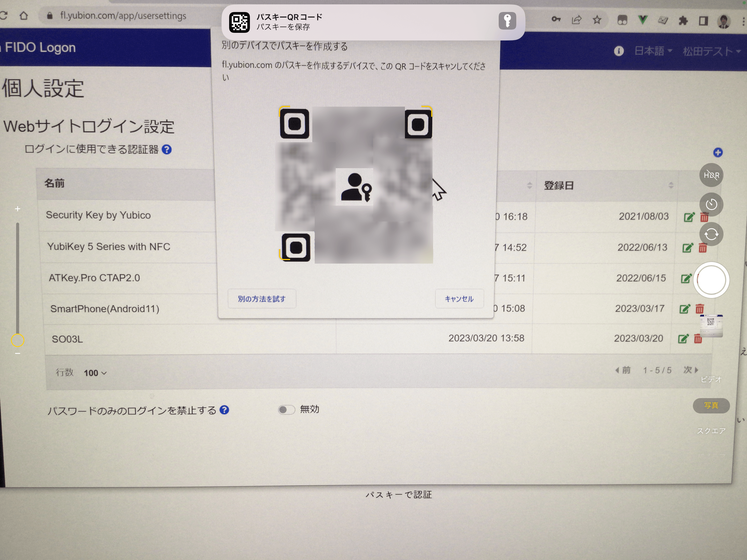Select the Security Key by Yubico row

pos(98,215)
